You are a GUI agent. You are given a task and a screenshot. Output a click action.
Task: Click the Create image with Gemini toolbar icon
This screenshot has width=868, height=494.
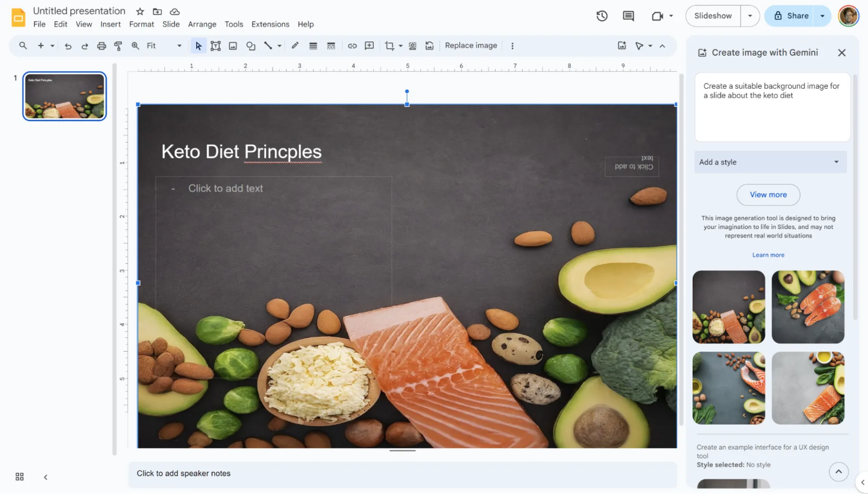(622, 46)
